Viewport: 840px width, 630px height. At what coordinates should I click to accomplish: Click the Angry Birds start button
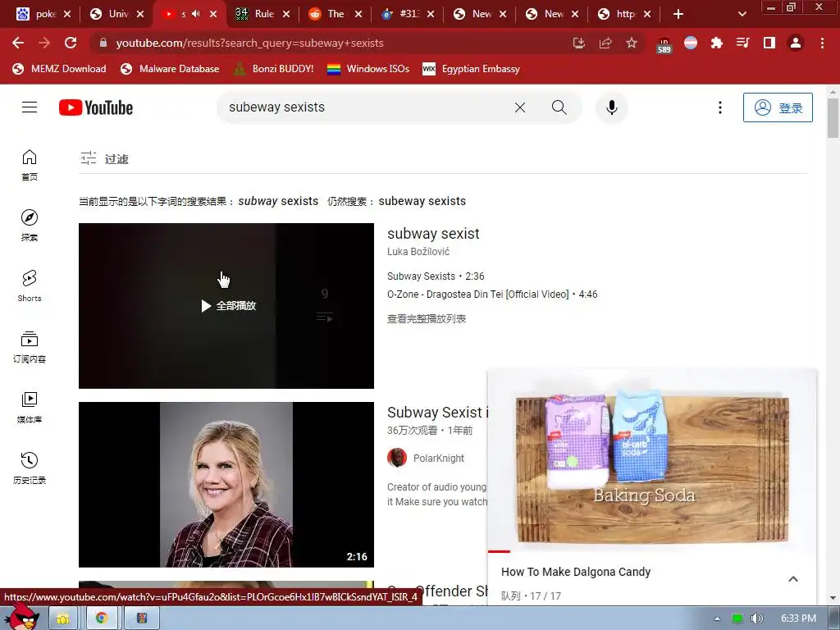pyautogui.click(x=21, y=617)
